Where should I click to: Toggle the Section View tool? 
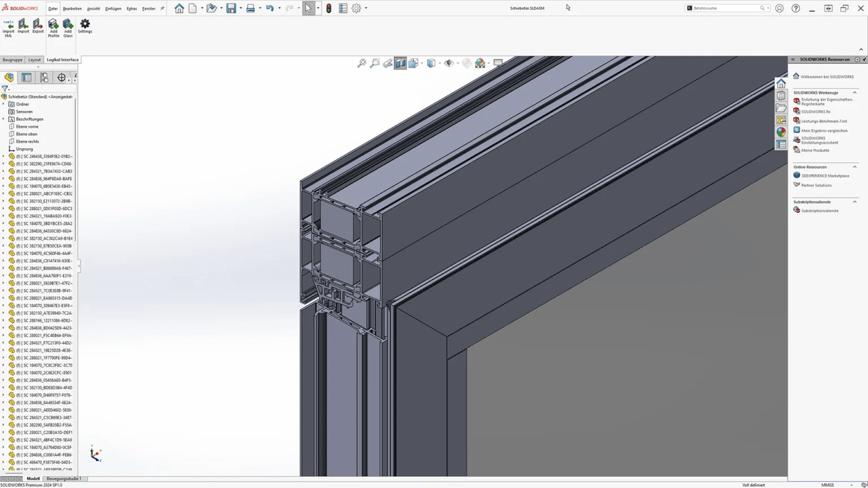click(400, 63)
